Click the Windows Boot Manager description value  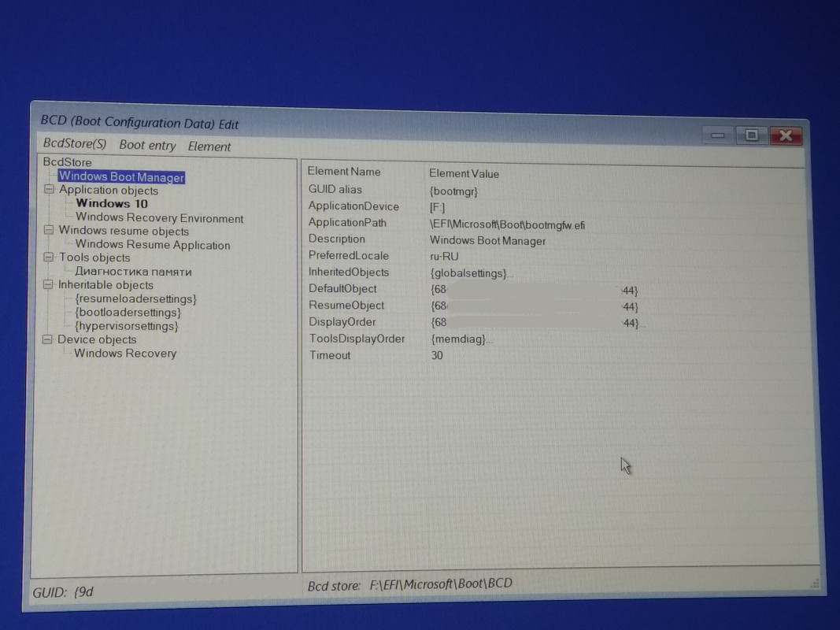point(487,240)
